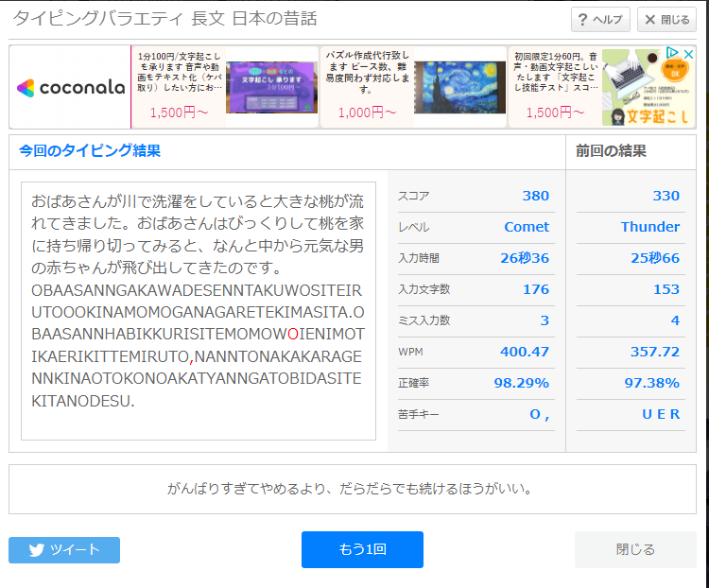Viewport: 709px width, 588px height.
Task: Click the 26秒36 input time value
Action: [x=525, y=258]
